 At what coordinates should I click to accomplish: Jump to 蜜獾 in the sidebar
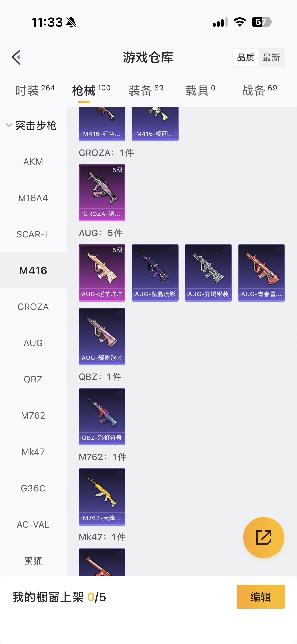(33, 561)
